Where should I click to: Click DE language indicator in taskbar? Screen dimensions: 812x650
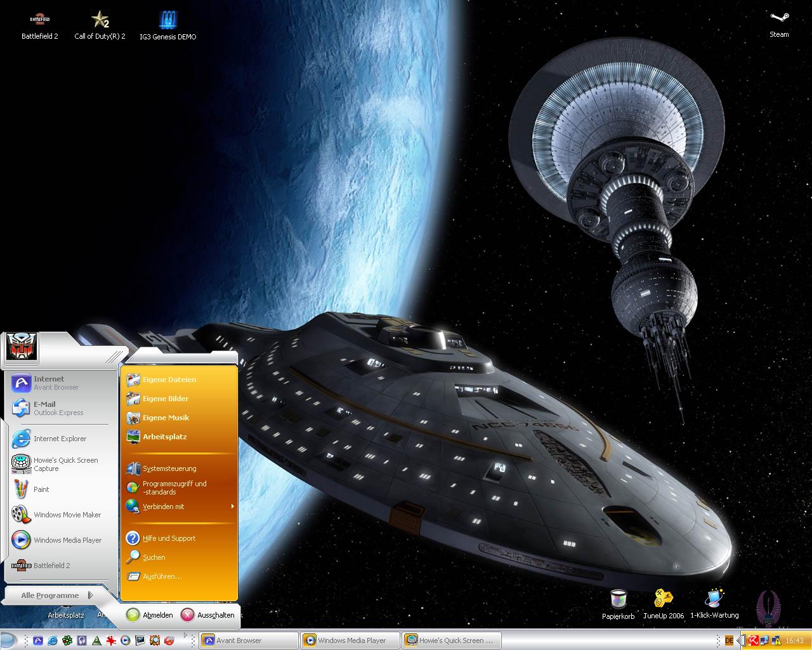click(729, 640)
